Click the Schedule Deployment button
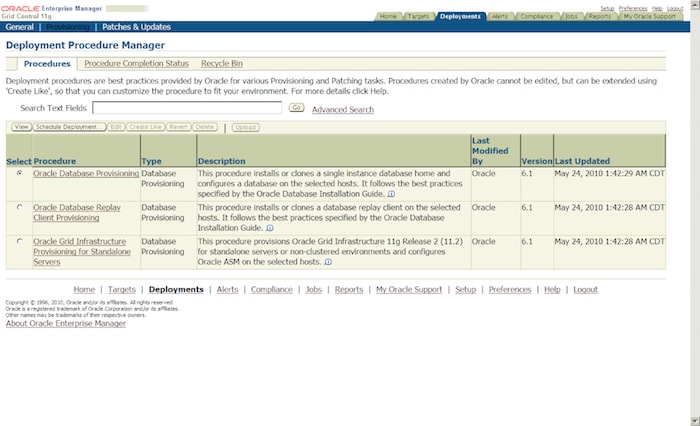 point(69,127)
